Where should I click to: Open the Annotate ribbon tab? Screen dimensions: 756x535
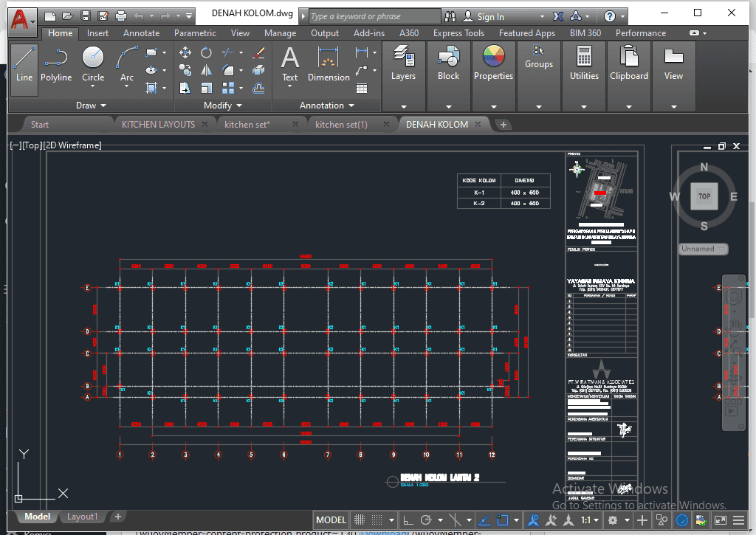(141, 33)
